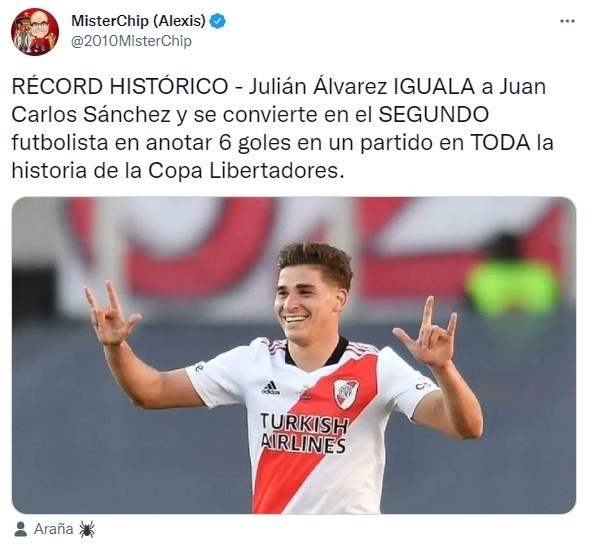
Task: Open the tweet photo of the player
Action: tap(294, 355)
